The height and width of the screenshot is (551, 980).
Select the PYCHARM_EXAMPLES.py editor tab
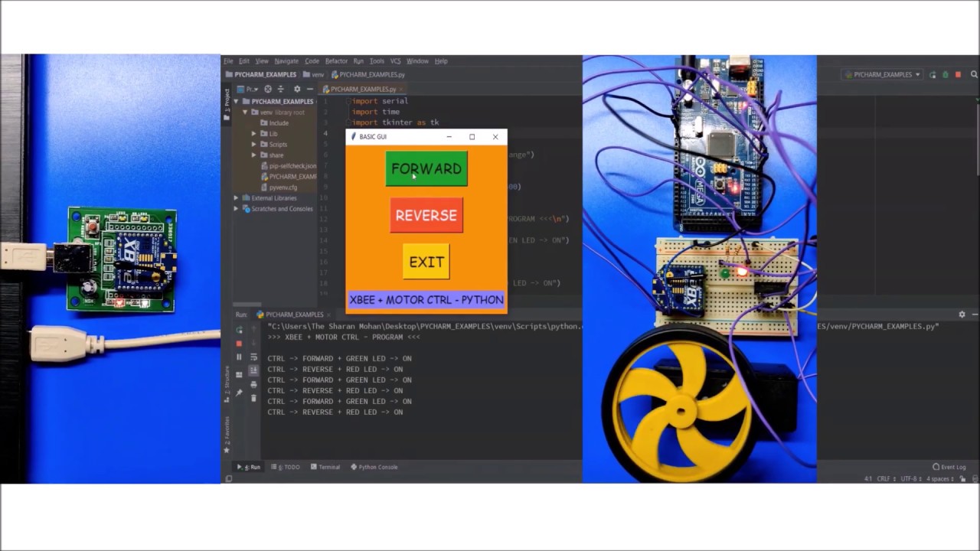tap(363, 89)
